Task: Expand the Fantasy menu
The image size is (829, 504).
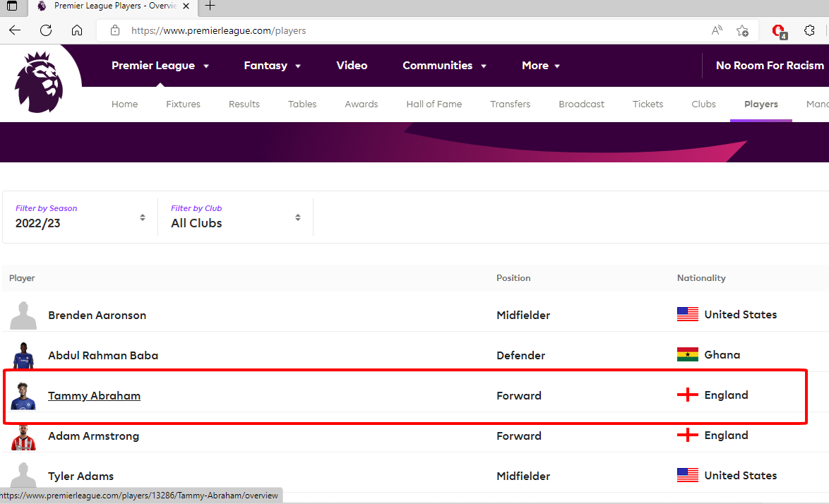Action: 273,66
